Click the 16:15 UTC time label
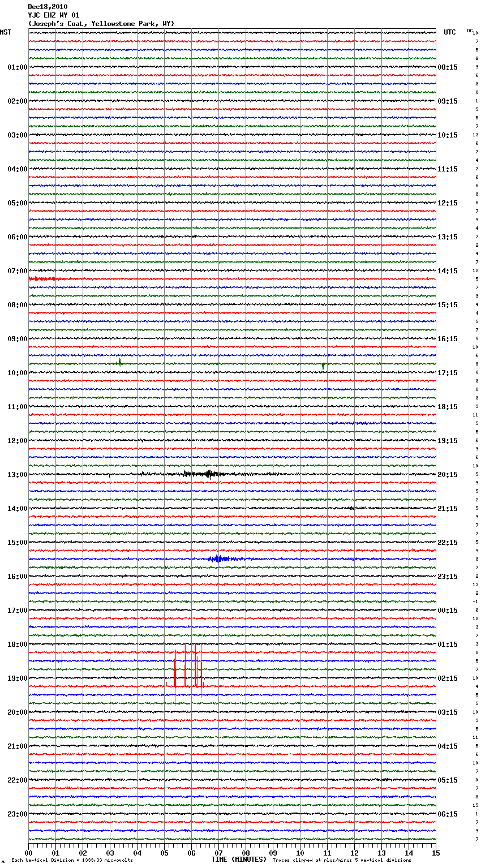The width and height of the screenshot is (481, 868). [x=448, y=339]
